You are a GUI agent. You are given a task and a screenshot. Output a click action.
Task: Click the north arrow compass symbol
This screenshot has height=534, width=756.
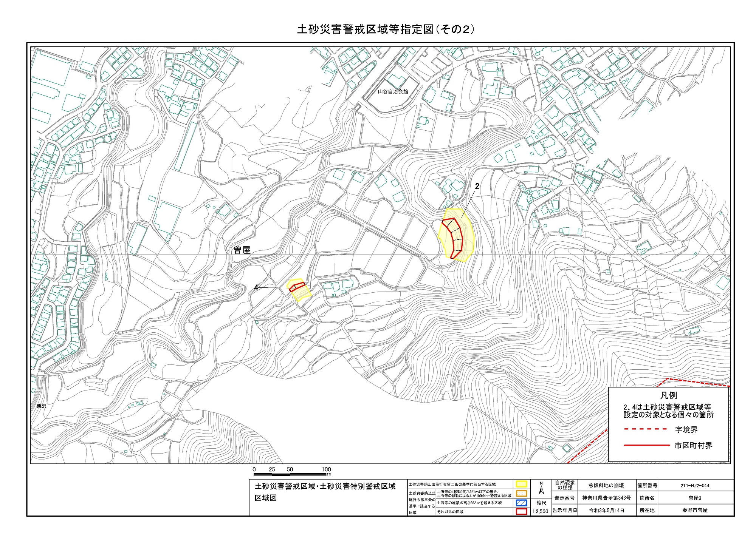point(541,489)
